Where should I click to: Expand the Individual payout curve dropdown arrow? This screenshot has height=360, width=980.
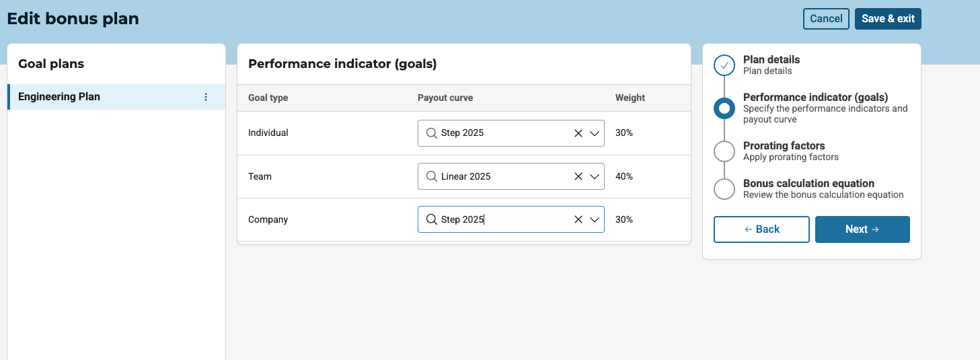coord(595,133)
